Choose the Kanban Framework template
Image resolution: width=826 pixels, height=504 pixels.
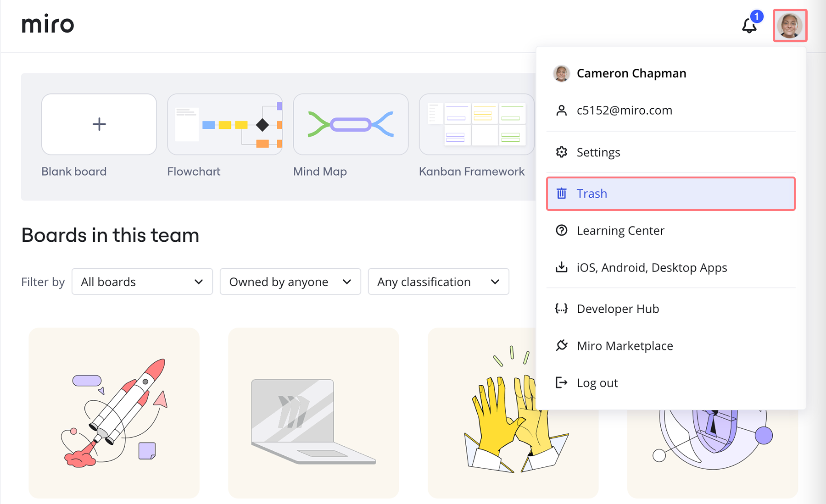pyautogui.click(x=477, y=124)
